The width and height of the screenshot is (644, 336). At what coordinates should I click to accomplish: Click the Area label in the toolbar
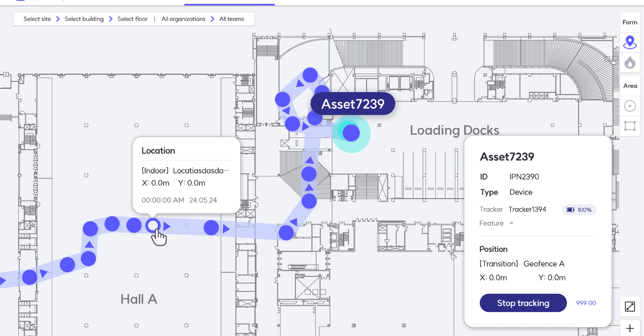point(630,86)
